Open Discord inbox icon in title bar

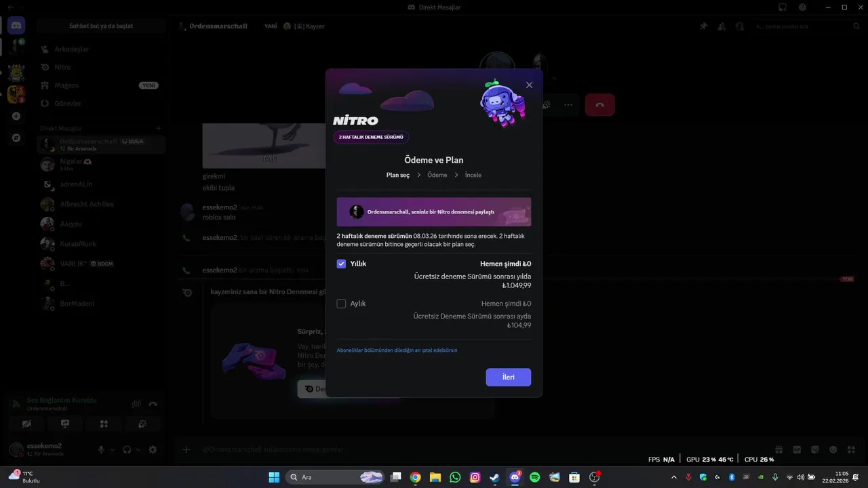782,7
